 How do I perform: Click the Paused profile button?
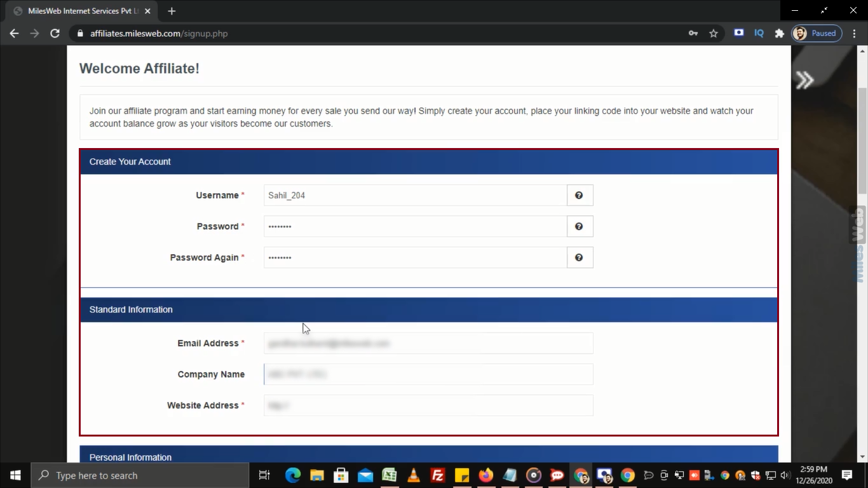tap(817, 33)
